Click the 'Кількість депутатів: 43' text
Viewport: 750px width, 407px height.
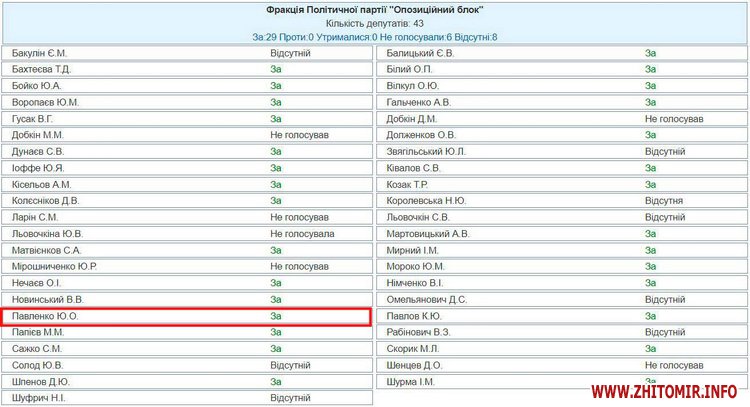[375, 23]
